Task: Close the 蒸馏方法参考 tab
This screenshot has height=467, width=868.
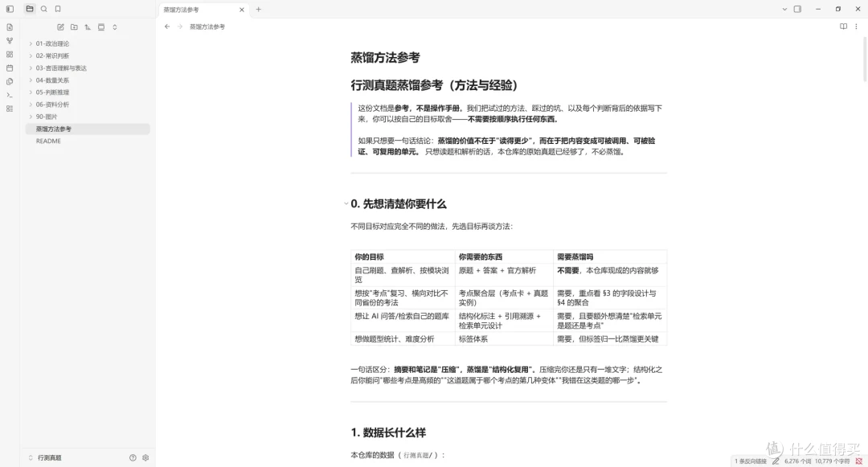Action: click(x=241, y=10)
